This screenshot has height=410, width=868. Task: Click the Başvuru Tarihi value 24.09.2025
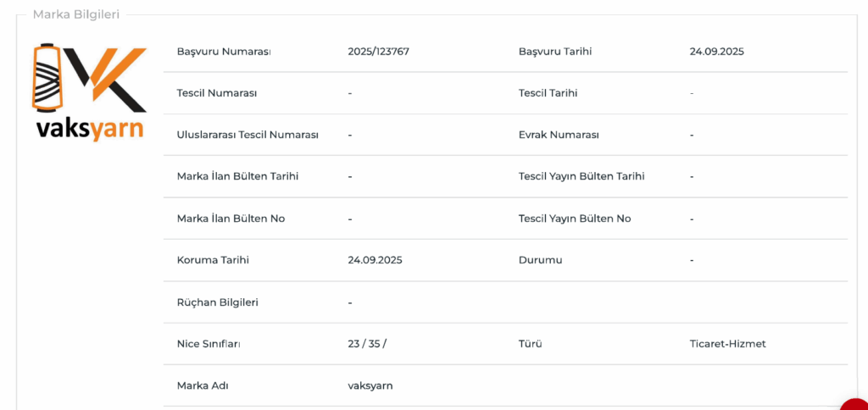coord(716,52)
